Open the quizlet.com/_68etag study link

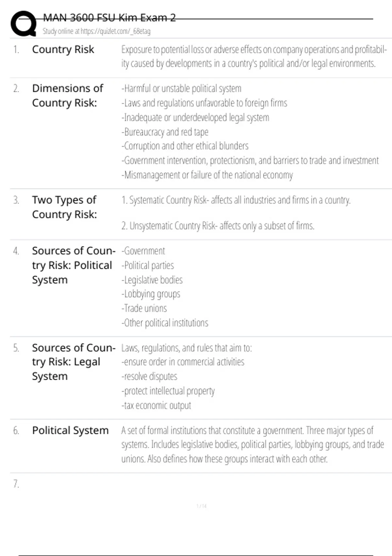(x=115, y=31)
